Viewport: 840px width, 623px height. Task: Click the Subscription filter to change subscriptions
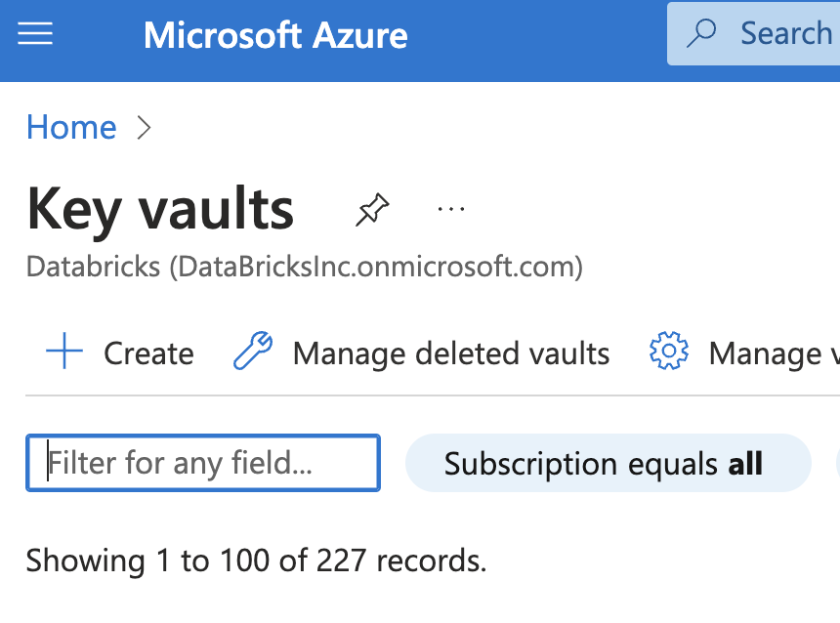(608, 463)
